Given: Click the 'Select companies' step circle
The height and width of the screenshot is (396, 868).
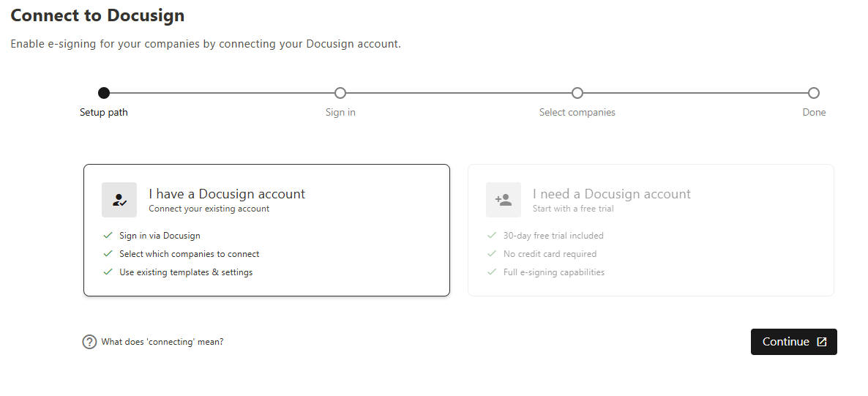Looking at the screenshot, I should [577, 93].
